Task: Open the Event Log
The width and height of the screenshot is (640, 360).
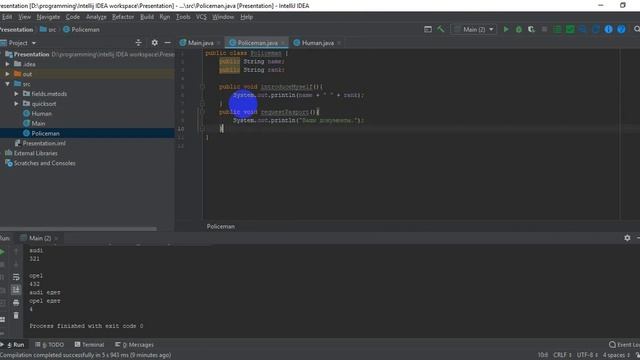Action: pyautogui.click(x=624, y=344)
